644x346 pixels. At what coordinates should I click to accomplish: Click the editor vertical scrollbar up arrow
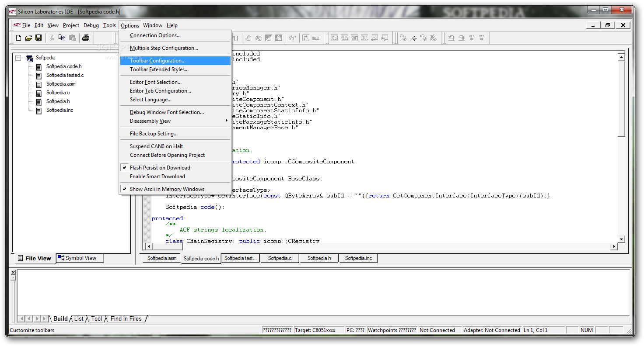pyautogui.click(x=621, y=57)
